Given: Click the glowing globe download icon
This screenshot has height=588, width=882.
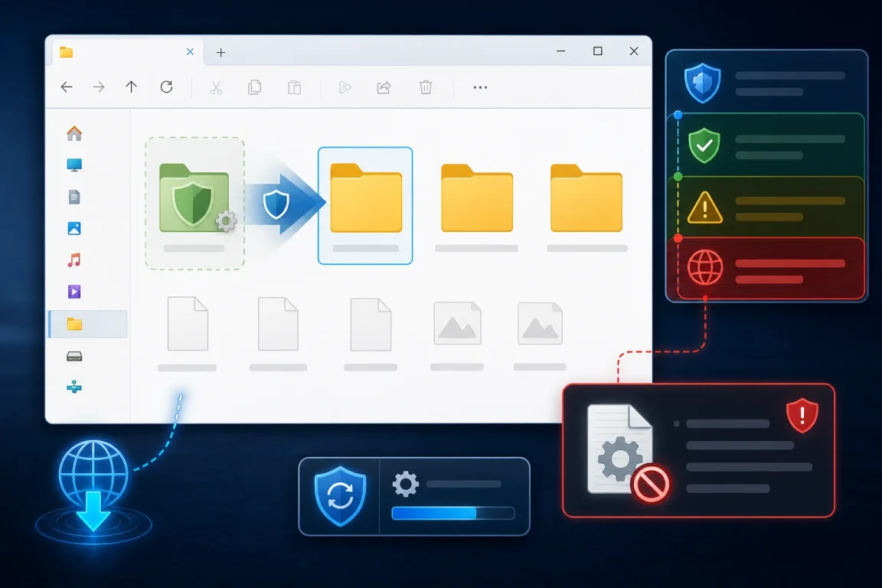Looking at the screenshot, I should 93,487.
